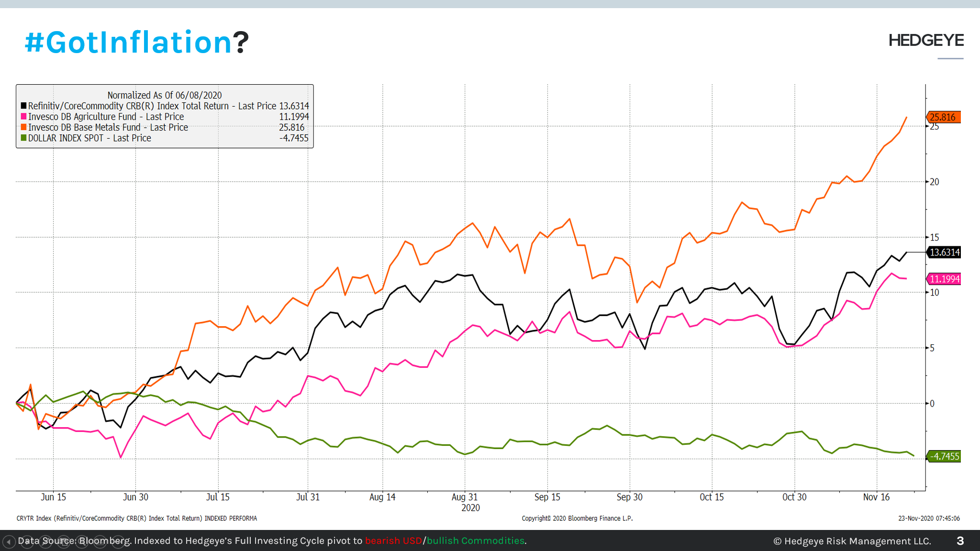Click the green -4.7455 value flag
The width and height of the screenshot is (980, 551).
coord(944,456)
